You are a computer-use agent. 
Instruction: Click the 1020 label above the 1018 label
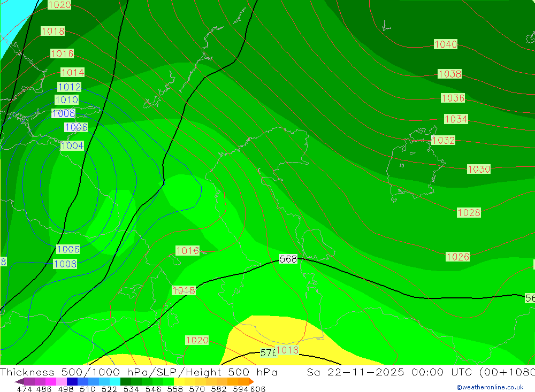[59, 5]
